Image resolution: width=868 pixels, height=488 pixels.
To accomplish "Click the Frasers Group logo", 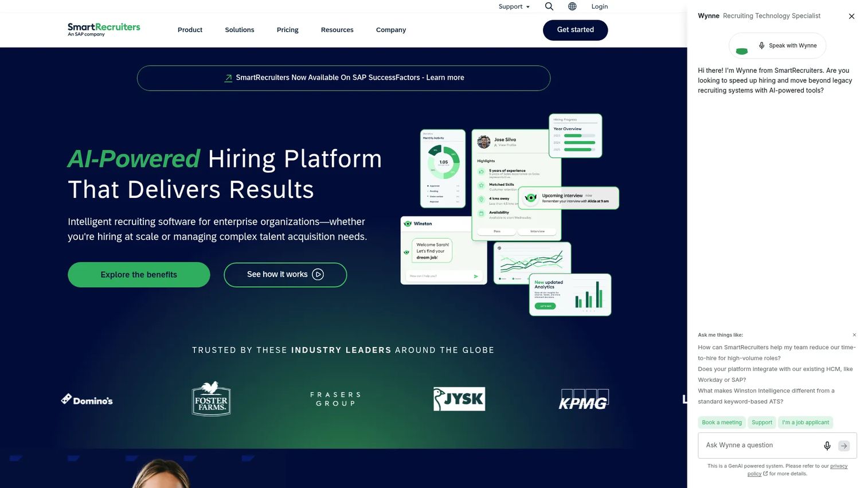I will [x=335, y=399].
